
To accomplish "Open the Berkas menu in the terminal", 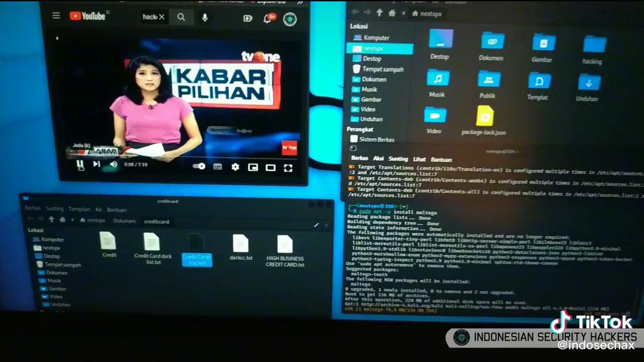I will [360, 159].
